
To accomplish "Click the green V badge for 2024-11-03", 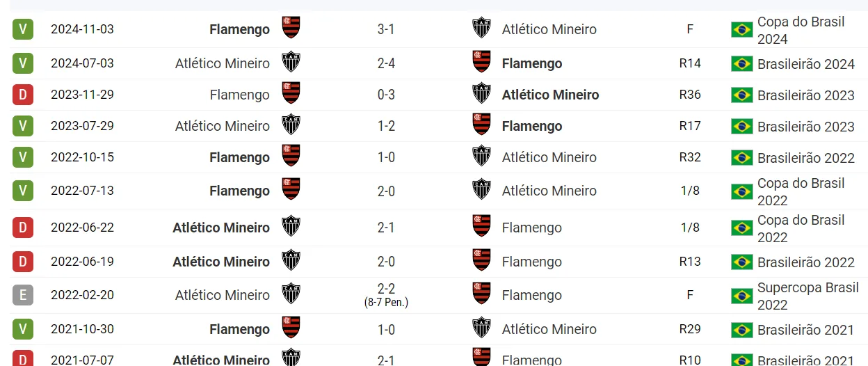I will point(23,29).
